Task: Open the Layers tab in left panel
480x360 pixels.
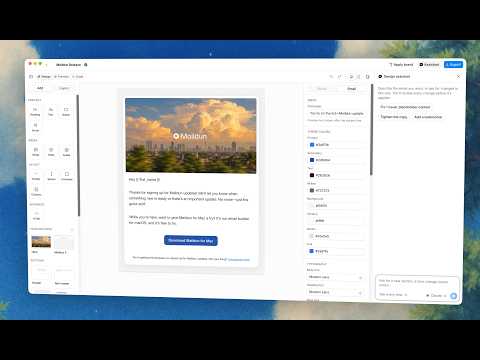Action: [64, 88]
